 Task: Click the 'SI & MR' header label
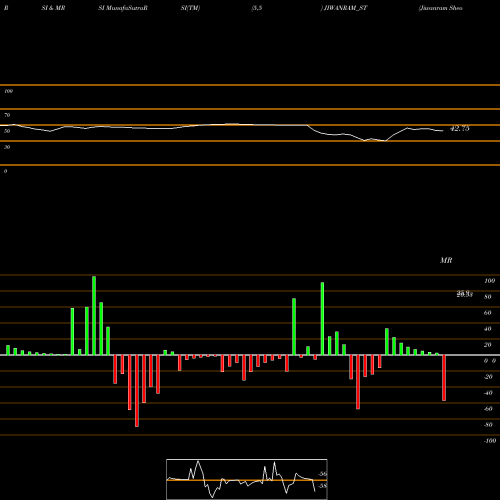(x=53, y=8)
